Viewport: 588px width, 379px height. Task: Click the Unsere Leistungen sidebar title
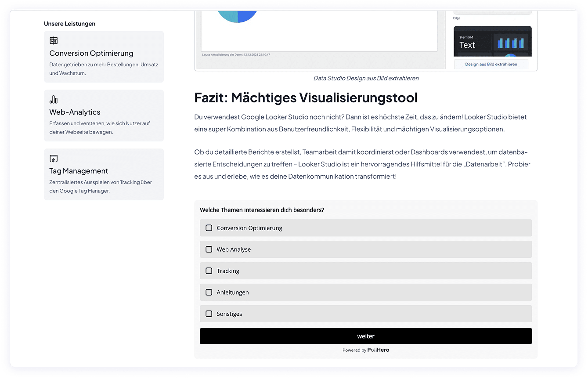point(69,24)
